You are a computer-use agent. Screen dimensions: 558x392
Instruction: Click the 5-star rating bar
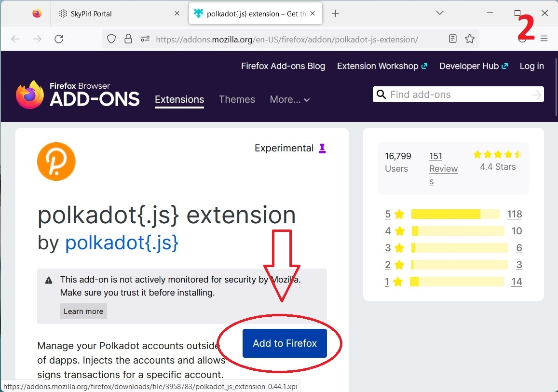[455, 214]
